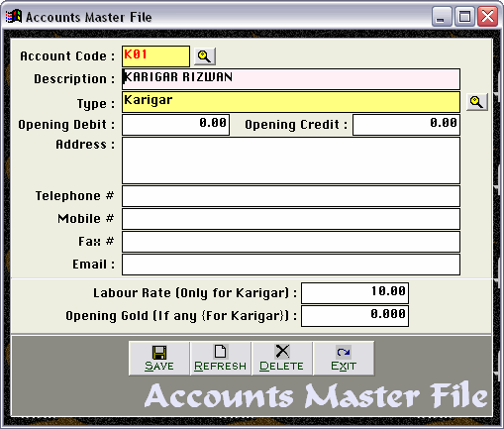The width and height of the screenshot is (504, 429).
Task: Open Account Code lookup magnifier
Action: [205, 56]
